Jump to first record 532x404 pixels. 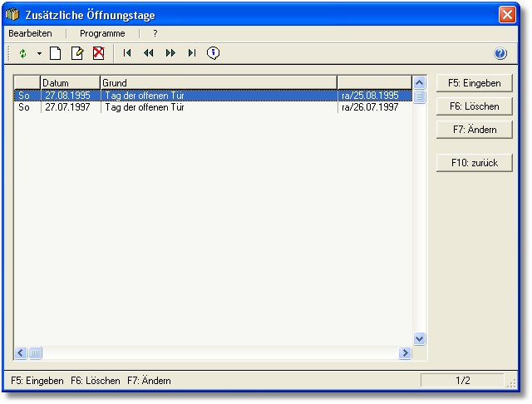[127, 53]
